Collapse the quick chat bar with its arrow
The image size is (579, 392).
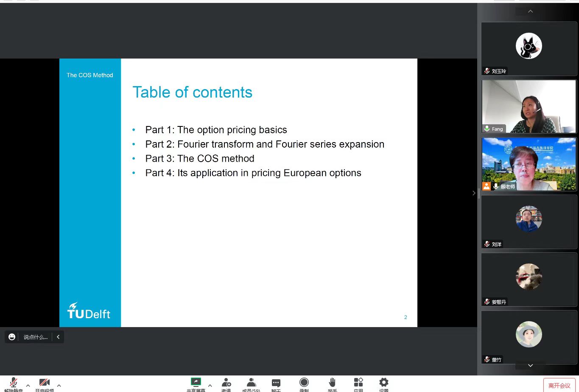click(x=58, y=337)
